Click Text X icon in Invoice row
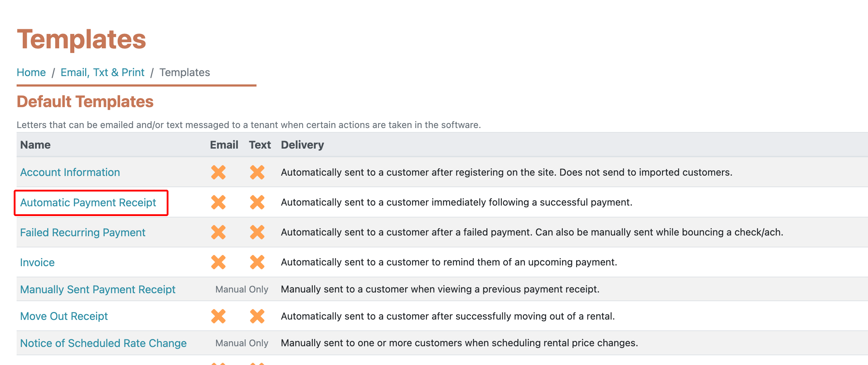Image resolution: width=868 pixels, height=365 pixels. pos(257,262)
